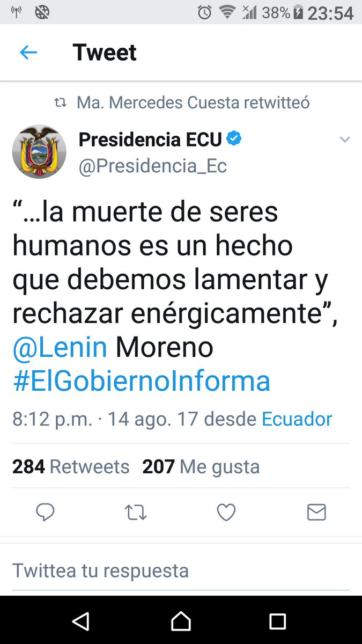Viewport: 362px width, 644px height.
Task: Tap the Twittea tu respuesta field
Action: coord(181,570)
